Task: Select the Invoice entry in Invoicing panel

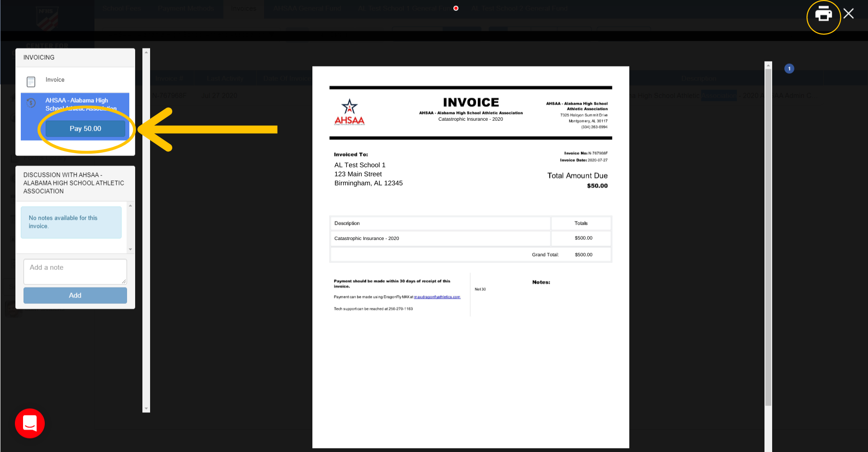Action: pos(55,80)
